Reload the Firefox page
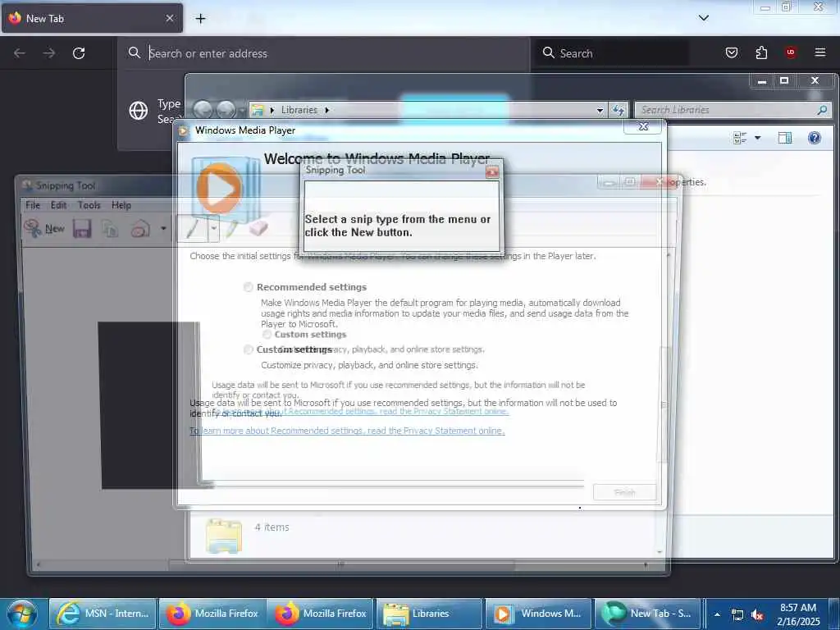 (79, 53)
